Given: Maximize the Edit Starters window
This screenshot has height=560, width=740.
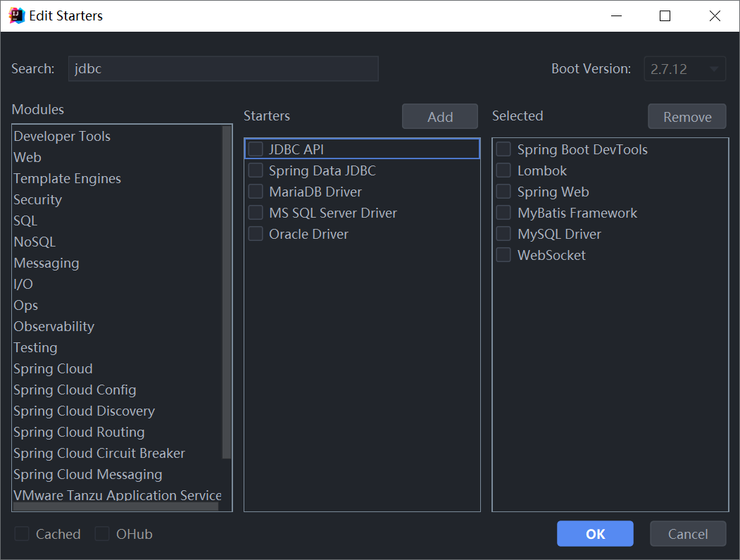Looking at the screenshot, I should pyautogui.click(x=665, y=15).
